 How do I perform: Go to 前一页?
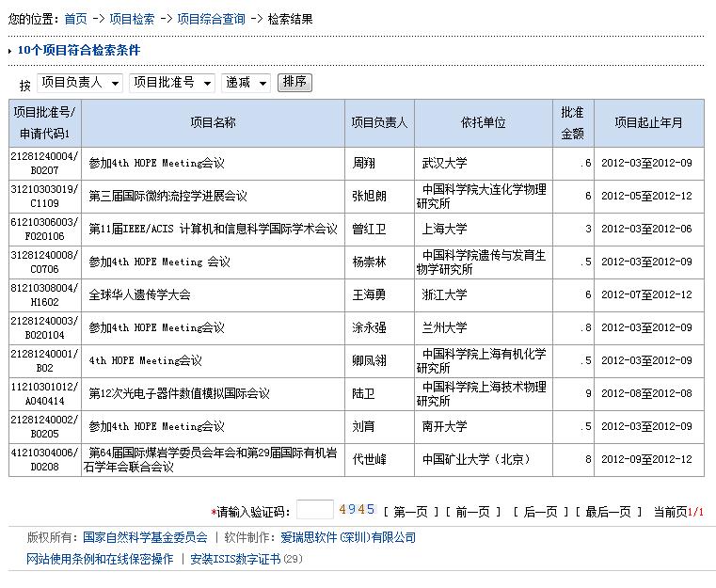tap(472, 512)
